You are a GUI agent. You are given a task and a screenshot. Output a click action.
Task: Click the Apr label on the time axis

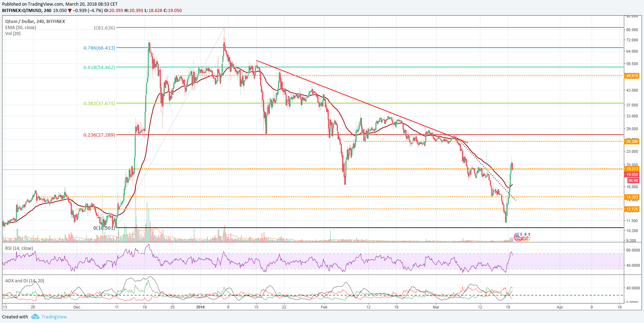tap(560, 307)
